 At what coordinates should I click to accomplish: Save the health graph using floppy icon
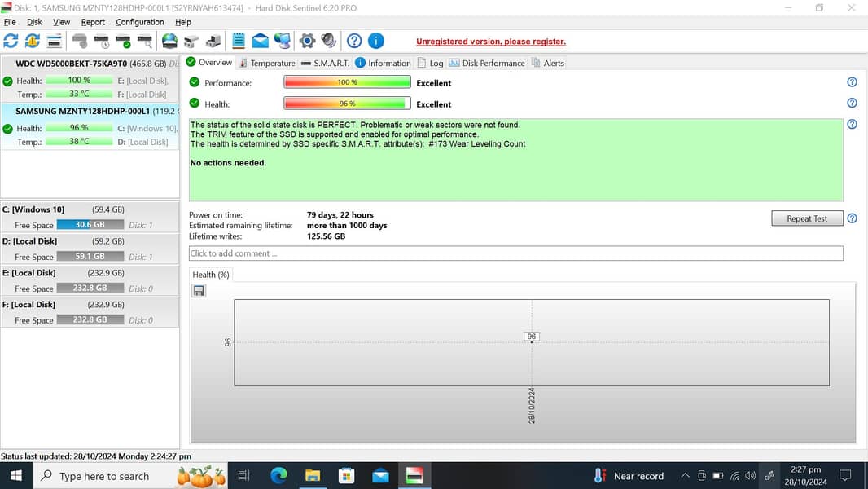(x=199, y=291)
